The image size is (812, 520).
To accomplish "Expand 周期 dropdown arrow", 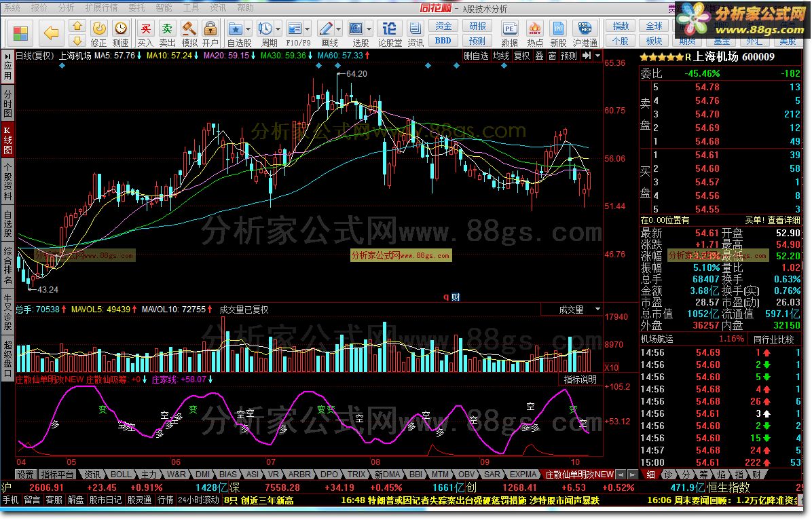I will pyautogui.click(x=278, y=29).
